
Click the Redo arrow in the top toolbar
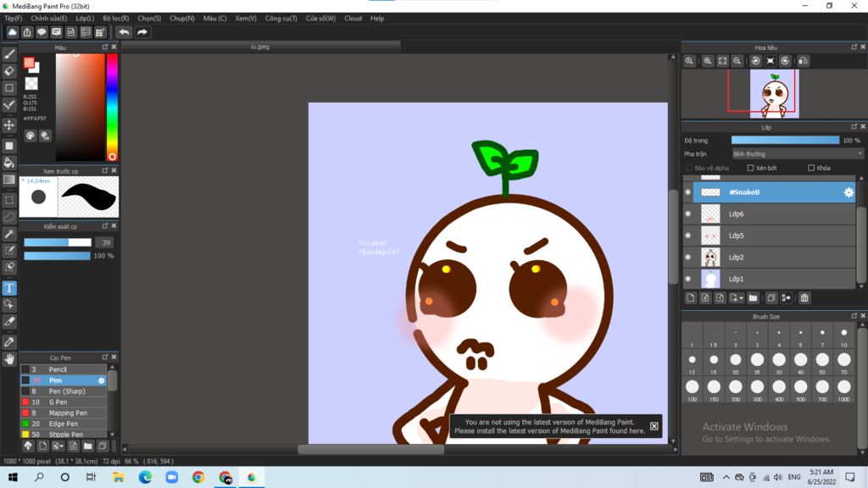click(142, 32)
